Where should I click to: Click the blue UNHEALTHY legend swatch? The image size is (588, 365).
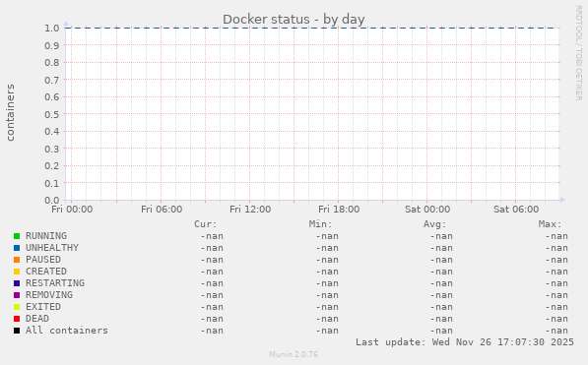(x=17, y=248)
